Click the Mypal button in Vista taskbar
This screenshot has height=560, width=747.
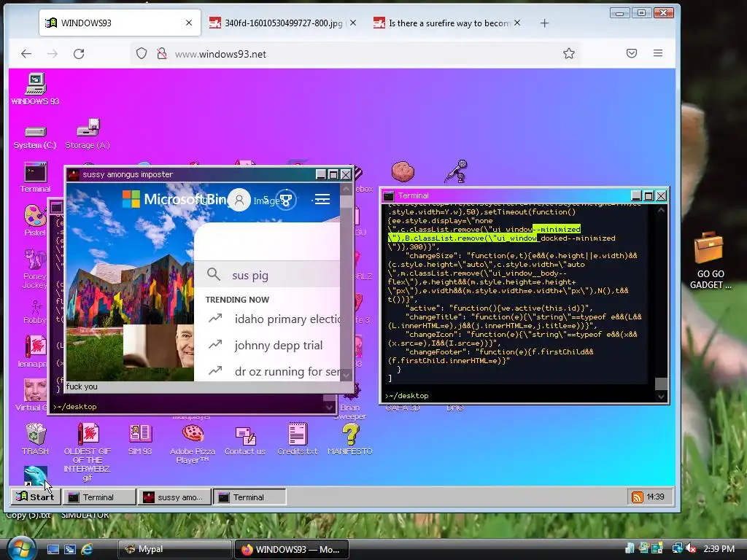click(174, 549)
